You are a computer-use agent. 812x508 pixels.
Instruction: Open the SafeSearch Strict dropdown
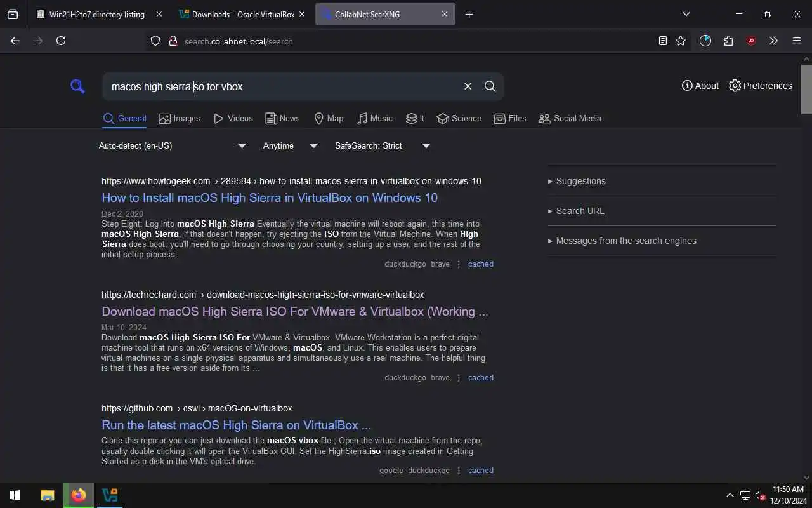(383, 145)
